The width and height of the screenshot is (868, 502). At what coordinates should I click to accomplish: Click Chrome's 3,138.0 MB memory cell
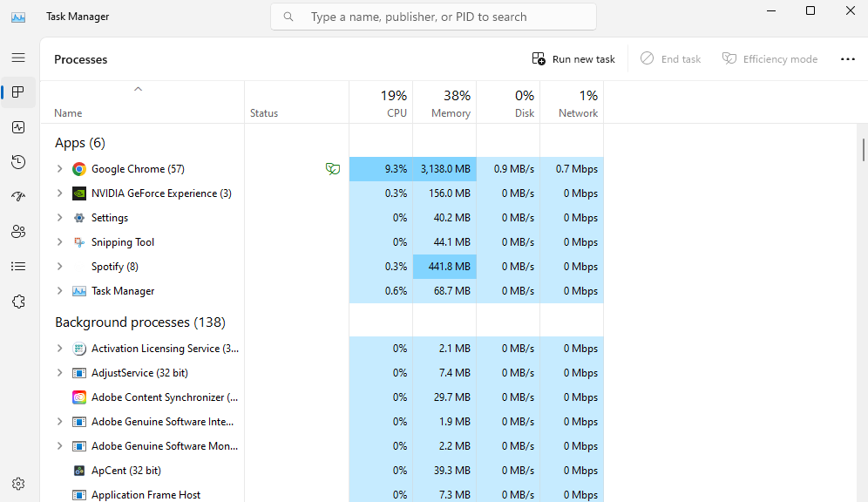point(444,169)
